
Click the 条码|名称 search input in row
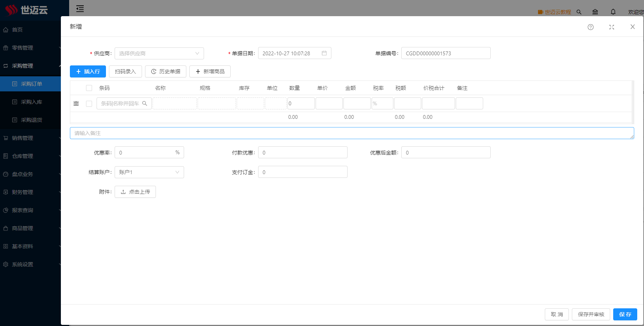pyautogui.click(x=124, y=103)
